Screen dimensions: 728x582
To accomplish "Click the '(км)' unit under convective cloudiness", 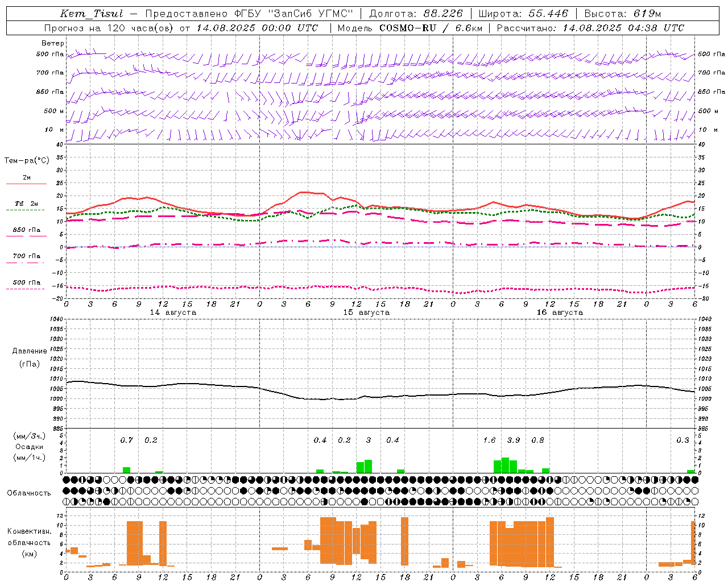I will click(x=30, y=554).
